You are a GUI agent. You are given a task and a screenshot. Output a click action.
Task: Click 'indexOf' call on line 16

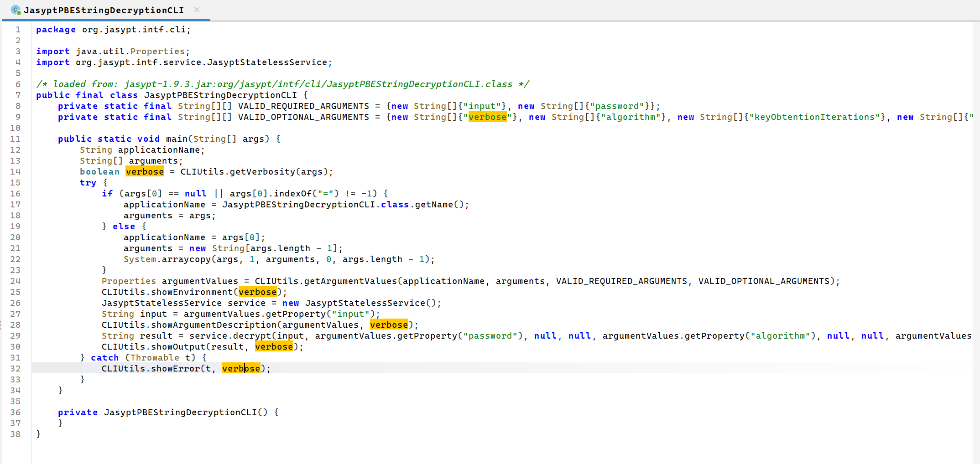(293, 194)
